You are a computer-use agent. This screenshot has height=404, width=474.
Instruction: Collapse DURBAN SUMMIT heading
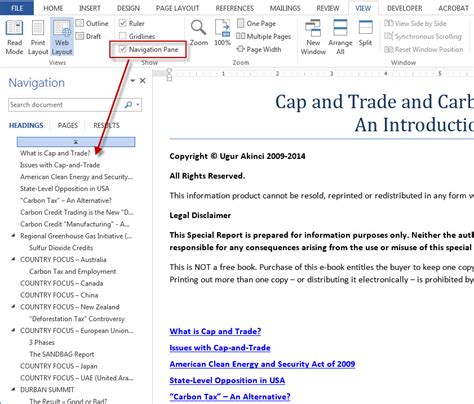tap(13, 389)
